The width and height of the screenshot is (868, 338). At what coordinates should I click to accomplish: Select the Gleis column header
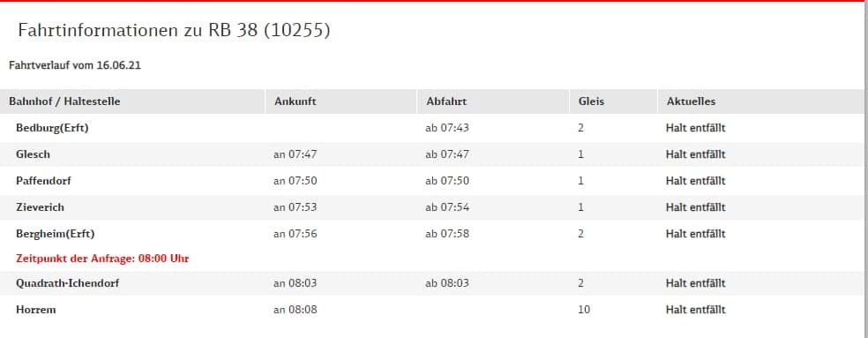pyautogui.click(x=591, y=101)
